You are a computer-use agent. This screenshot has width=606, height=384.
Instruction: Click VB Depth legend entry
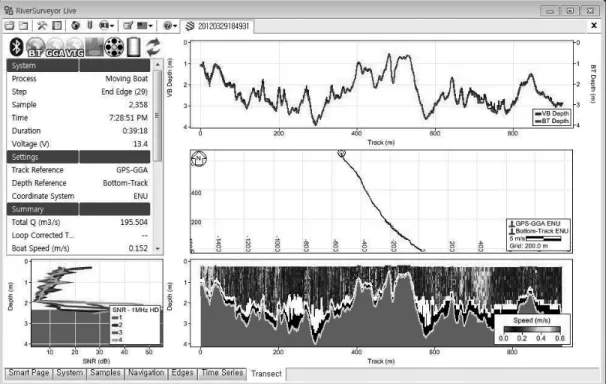(x=552, y=114)
